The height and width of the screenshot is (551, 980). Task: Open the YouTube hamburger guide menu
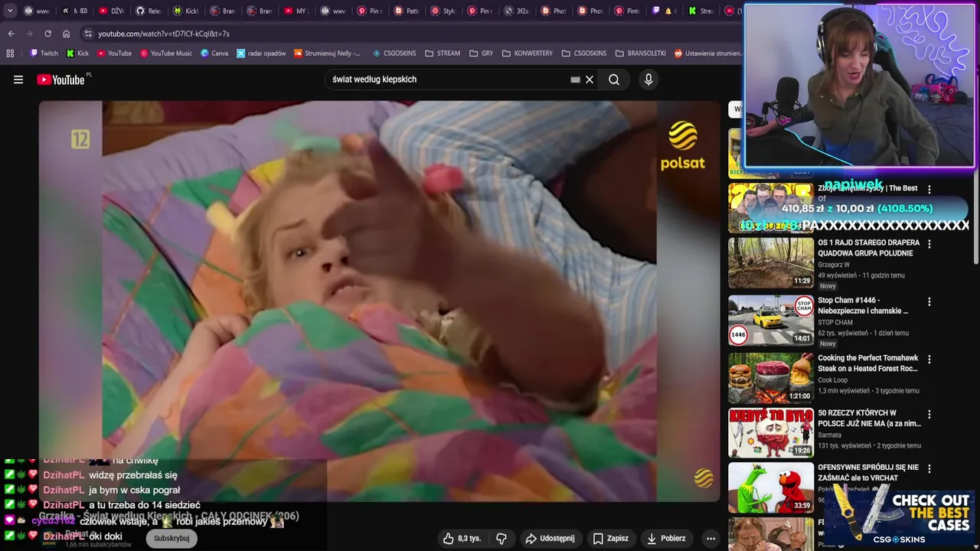point(18,80)
